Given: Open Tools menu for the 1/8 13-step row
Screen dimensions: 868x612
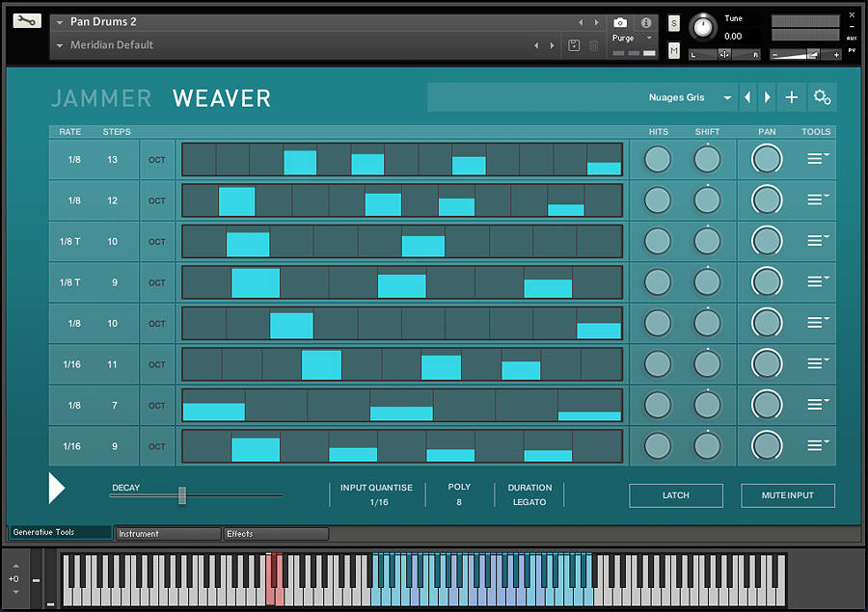Looking at the screenshot, I should (x=817, y=159).
